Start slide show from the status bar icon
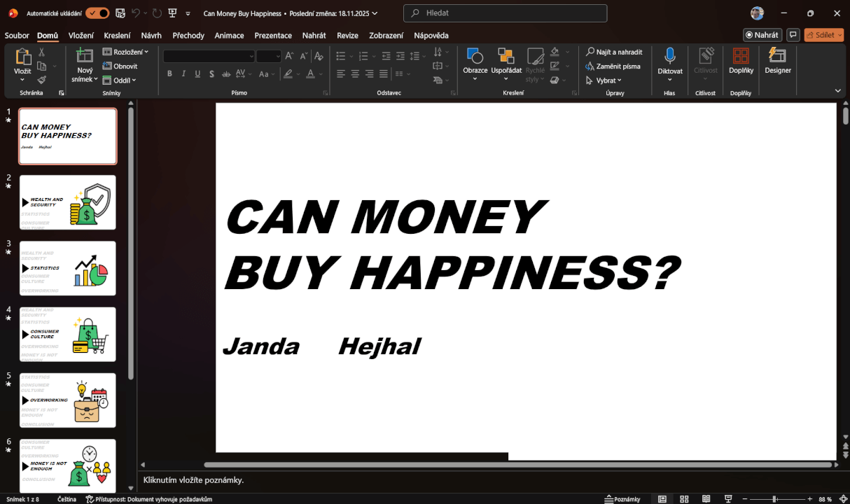The image size is (850, 504). coord(728,498)
